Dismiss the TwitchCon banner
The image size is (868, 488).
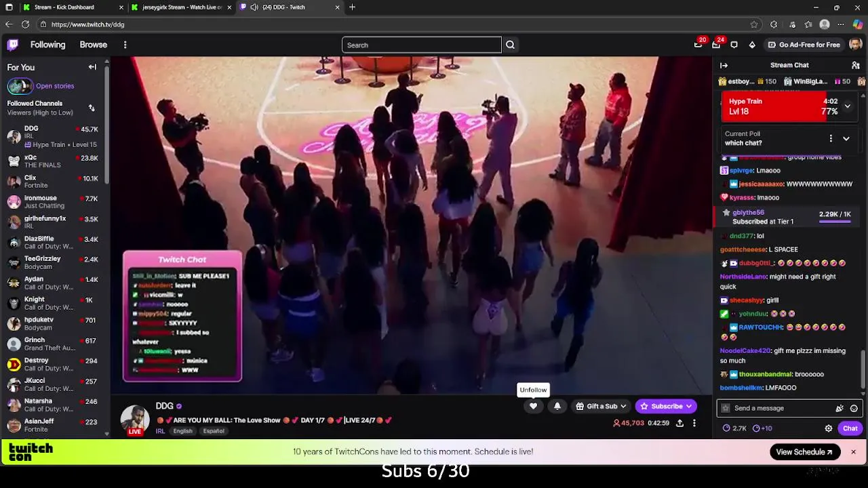853,452
